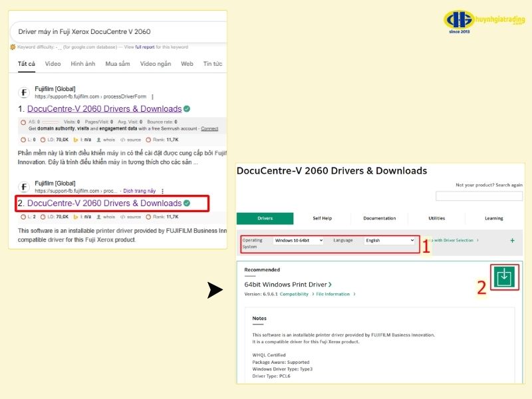Screen dimensions: 532x399
Task: Click the keyword difficulty gear icon under the search box
Action: (x=13, y=47)
